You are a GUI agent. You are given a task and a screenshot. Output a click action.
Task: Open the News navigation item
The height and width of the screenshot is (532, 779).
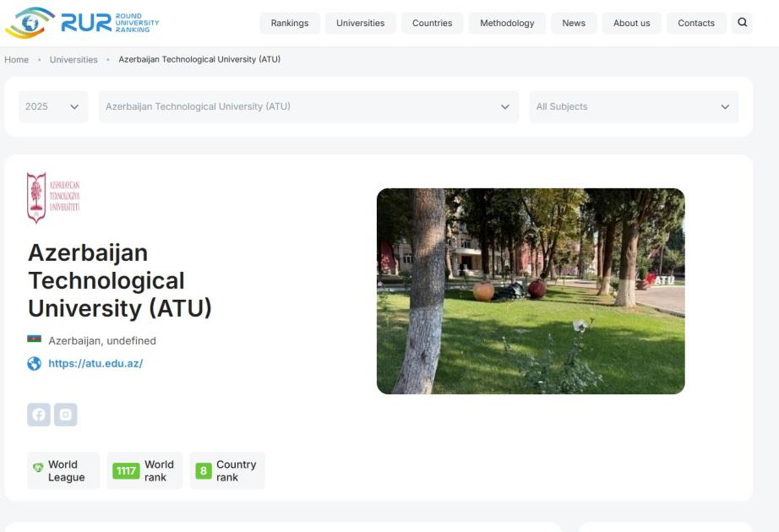[x=574, y=23]
